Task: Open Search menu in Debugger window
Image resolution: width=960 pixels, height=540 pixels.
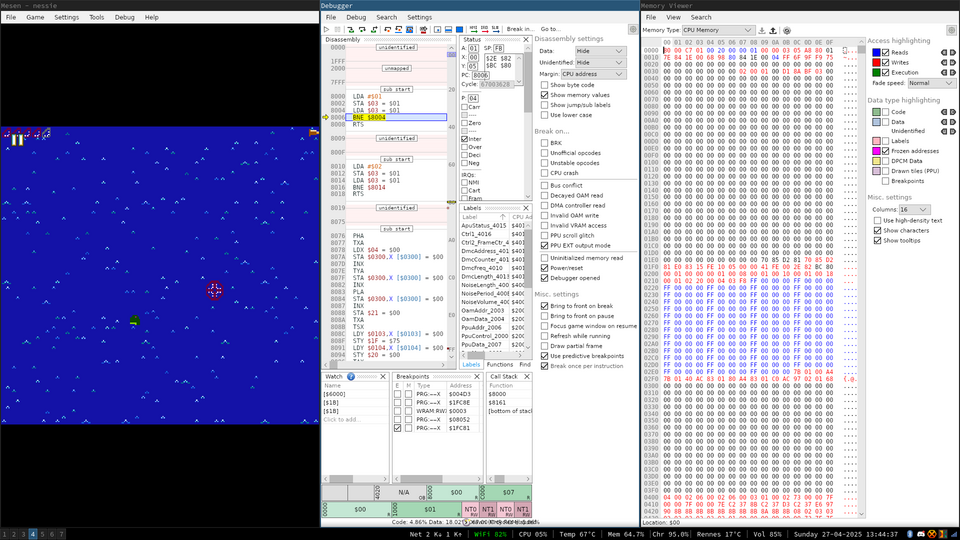Action: 386,17
